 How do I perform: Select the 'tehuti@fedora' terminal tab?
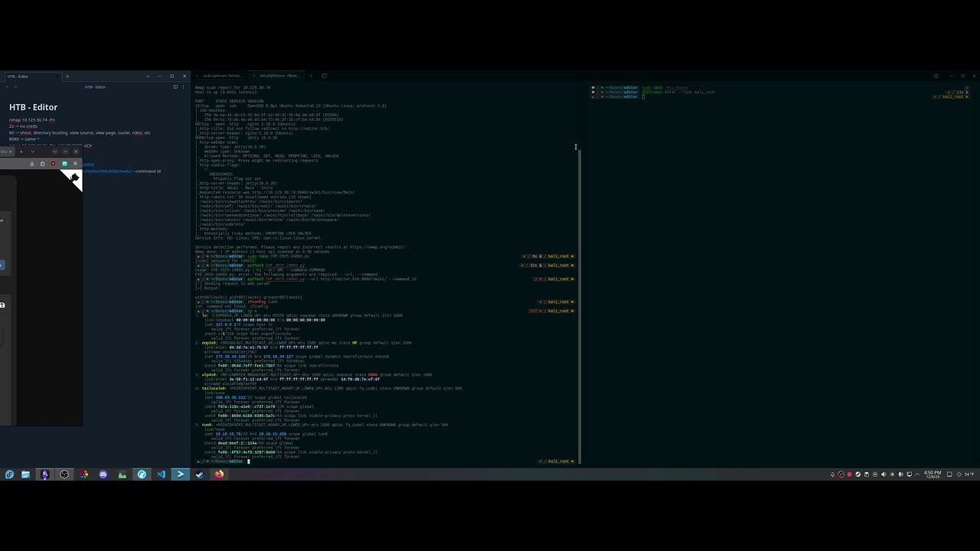278,76
